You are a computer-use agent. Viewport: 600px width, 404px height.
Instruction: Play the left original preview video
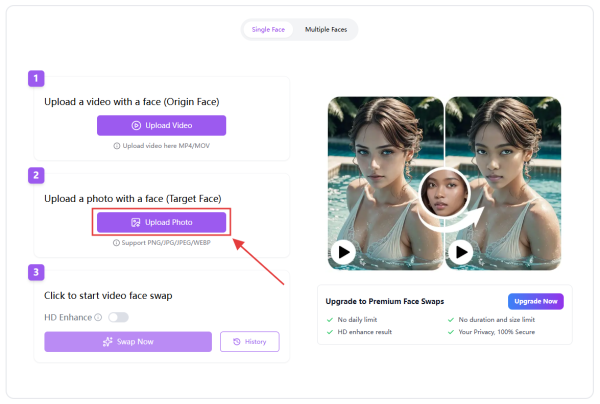click(343, 251)
